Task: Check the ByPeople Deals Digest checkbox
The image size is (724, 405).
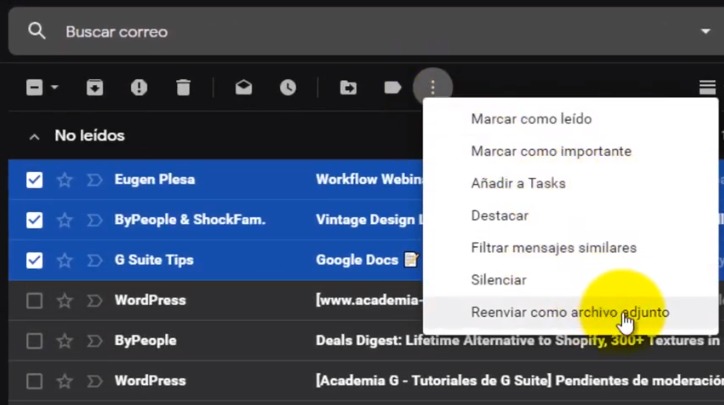Action: 35,341
